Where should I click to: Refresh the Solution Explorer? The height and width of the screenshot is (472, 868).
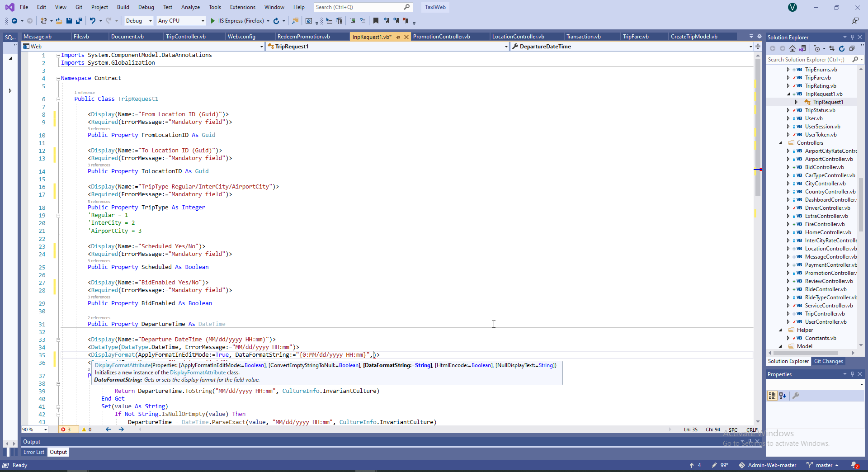(842, 48)
